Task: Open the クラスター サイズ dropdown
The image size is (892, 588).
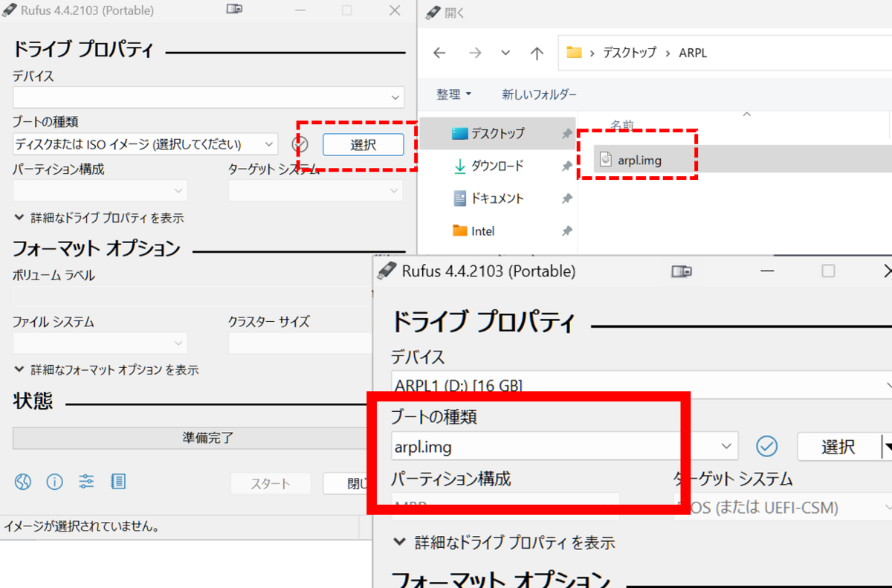Action: [x=300, y=343]
